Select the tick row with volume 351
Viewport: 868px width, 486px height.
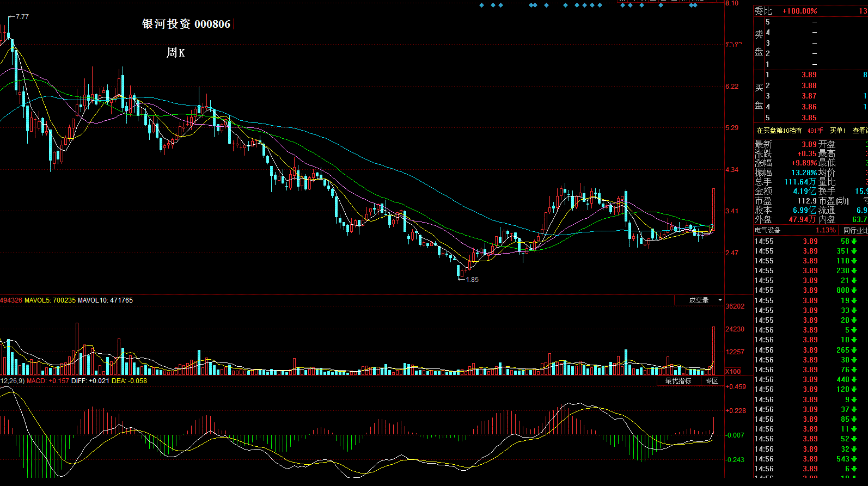[x=811, y=251]
